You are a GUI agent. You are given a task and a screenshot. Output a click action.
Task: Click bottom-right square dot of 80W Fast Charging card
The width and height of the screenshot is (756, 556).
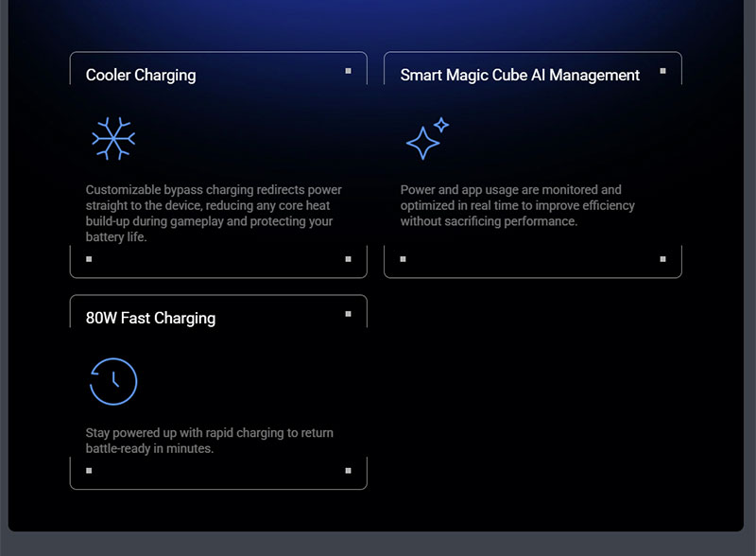click(348, 470)
